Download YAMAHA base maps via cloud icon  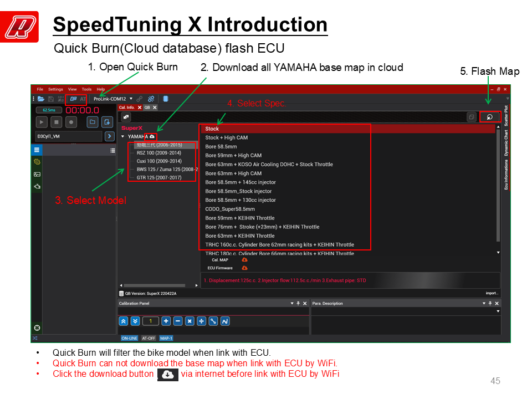point(152,137)
